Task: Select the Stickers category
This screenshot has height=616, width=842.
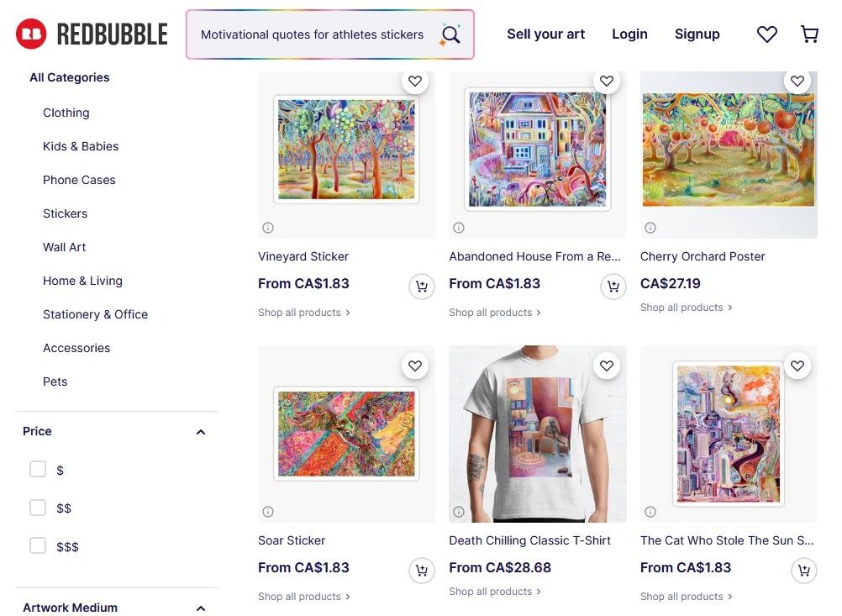Action: tap(65, 213)
